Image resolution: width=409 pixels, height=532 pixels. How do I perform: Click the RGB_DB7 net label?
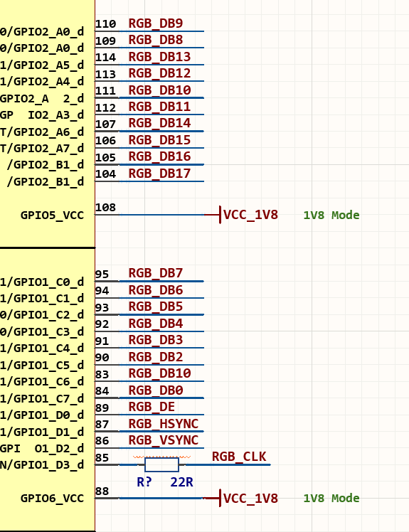point(156,273)
